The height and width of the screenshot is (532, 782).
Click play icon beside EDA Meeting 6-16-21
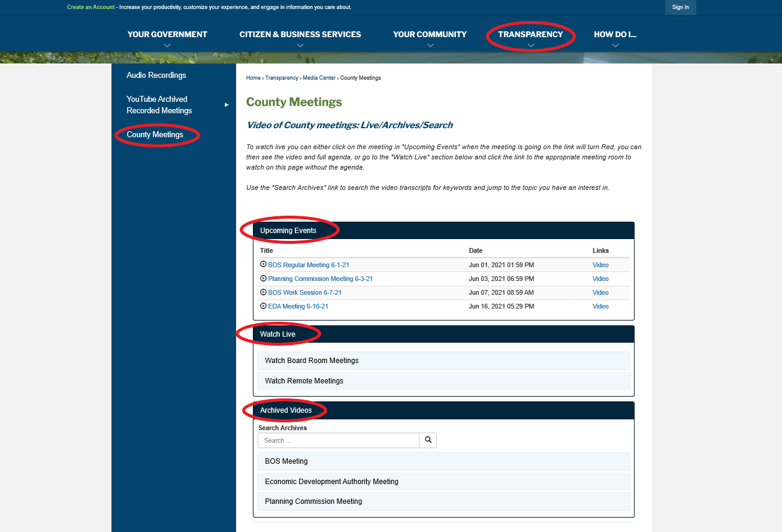pos(263,306)
